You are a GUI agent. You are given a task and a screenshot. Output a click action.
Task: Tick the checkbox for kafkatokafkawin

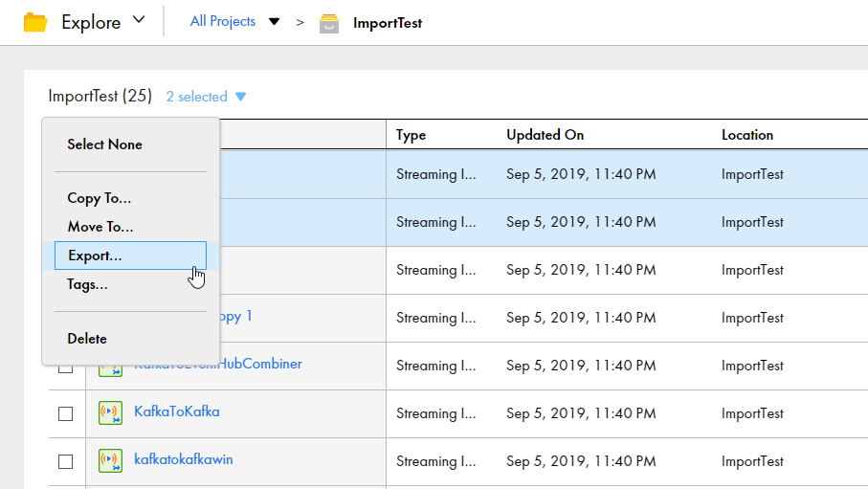point(65,461)
